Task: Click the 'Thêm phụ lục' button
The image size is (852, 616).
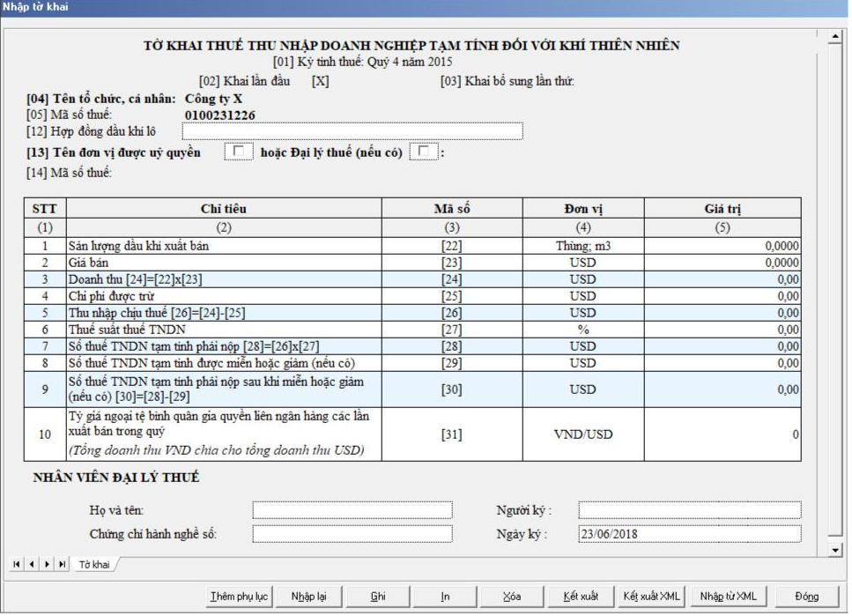Action: point(239,597)
